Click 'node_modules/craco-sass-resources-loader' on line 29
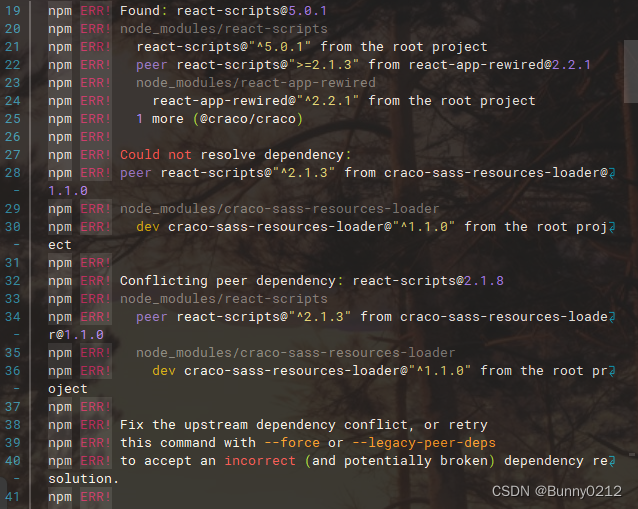The width and height of the screenshot is (638, 509). click(x=280, y=209)
